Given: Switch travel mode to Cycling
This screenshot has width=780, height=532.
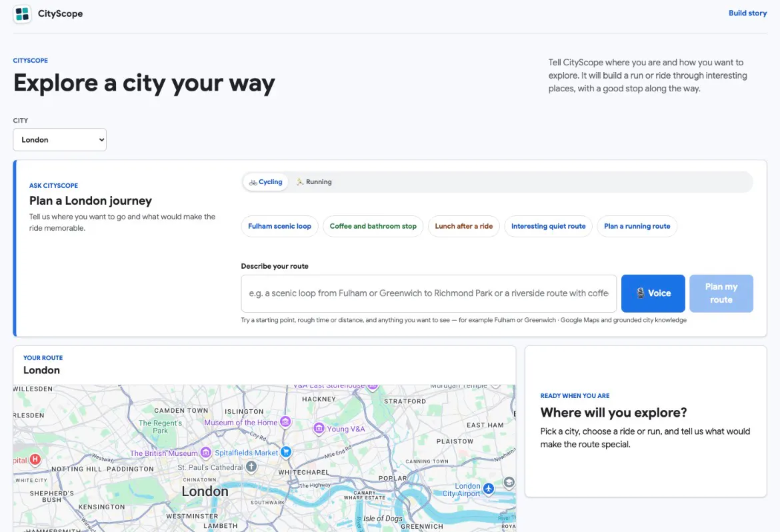Looking at the screenshot, I should (265, 182).
